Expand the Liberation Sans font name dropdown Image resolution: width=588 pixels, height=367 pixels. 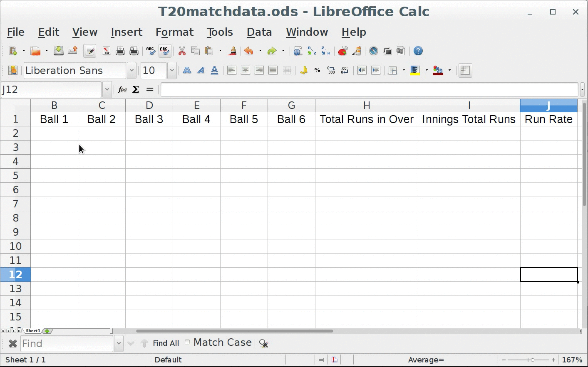(x=131, y=71)
